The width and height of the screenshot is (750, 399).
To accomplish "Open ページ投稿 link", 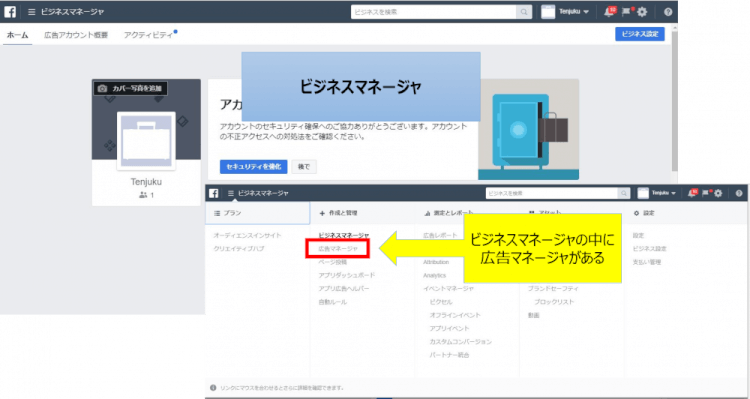I will [x=333, y=262].
